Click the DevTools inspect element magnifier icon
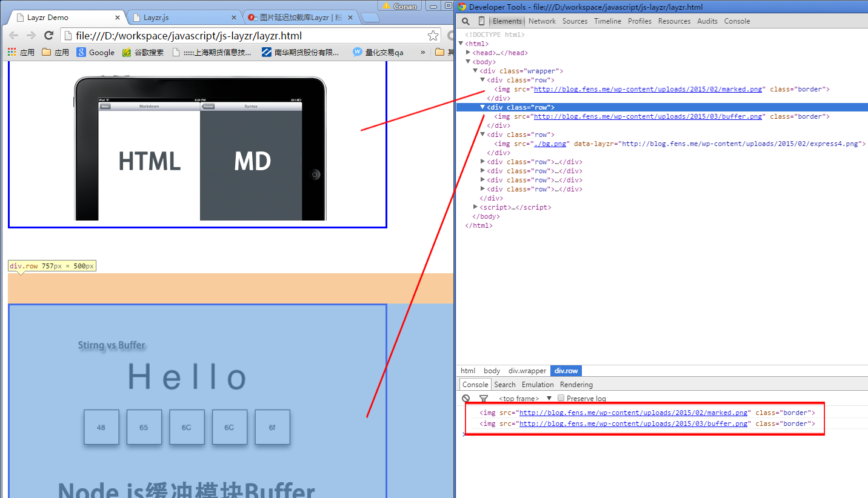 pyautogui.click(x=466, y=21)
